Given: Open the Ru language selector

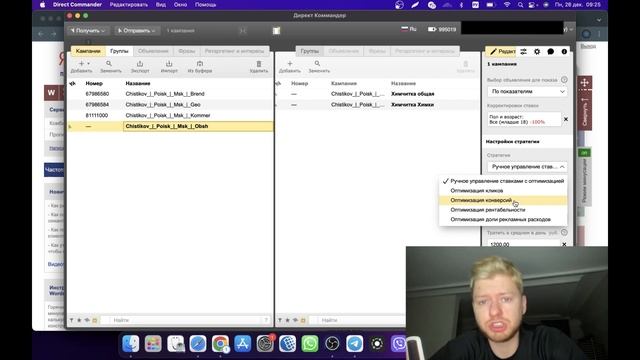Looking at the screenshot, I should coord(409,29).
